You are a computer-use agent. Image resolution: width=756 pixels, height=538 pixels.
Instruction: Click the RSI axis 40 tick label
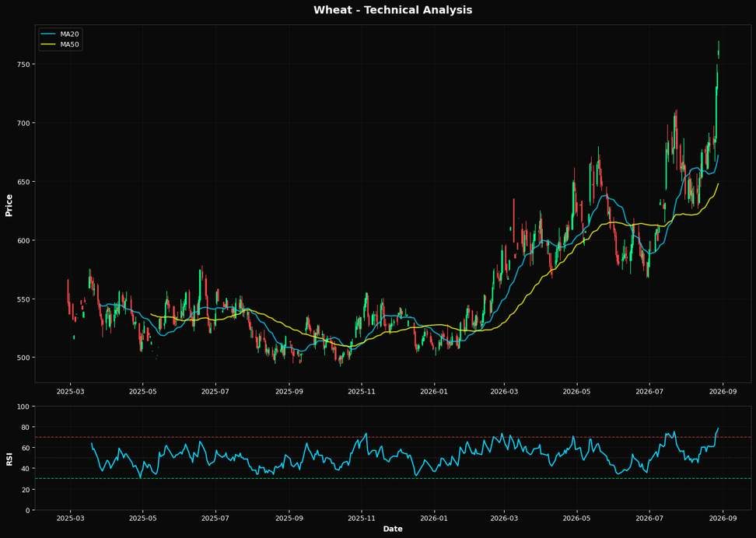[26, 469]
